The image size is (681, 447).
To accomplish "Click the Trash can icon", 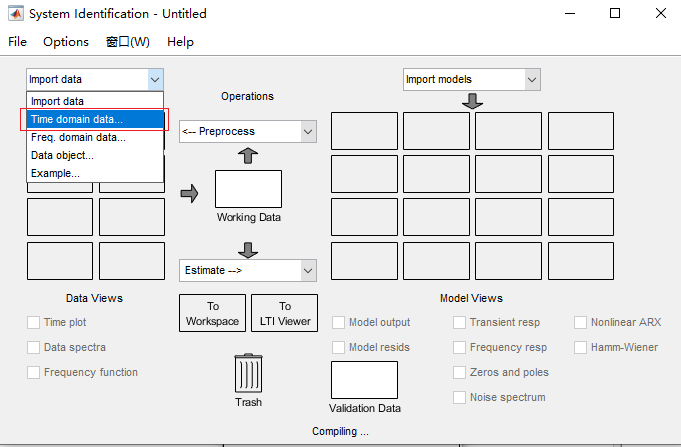I will pyautogui.click(x=248, y=374).
